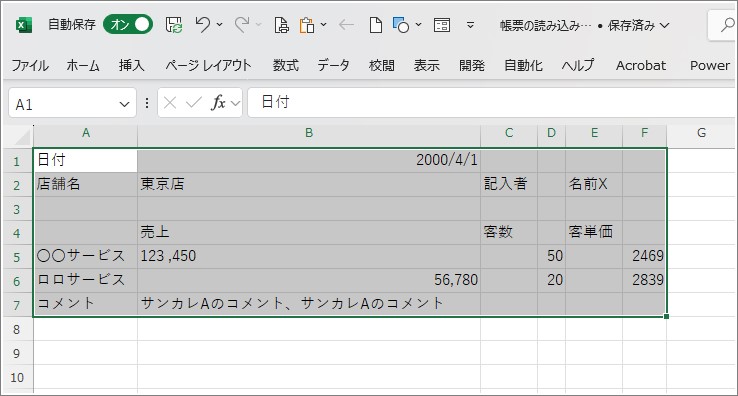Open the Power tab

pos(710,65)
